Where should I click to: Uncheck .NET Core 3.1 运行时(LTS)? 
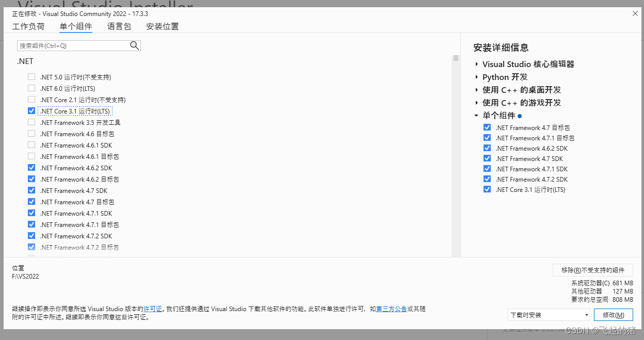31,110
